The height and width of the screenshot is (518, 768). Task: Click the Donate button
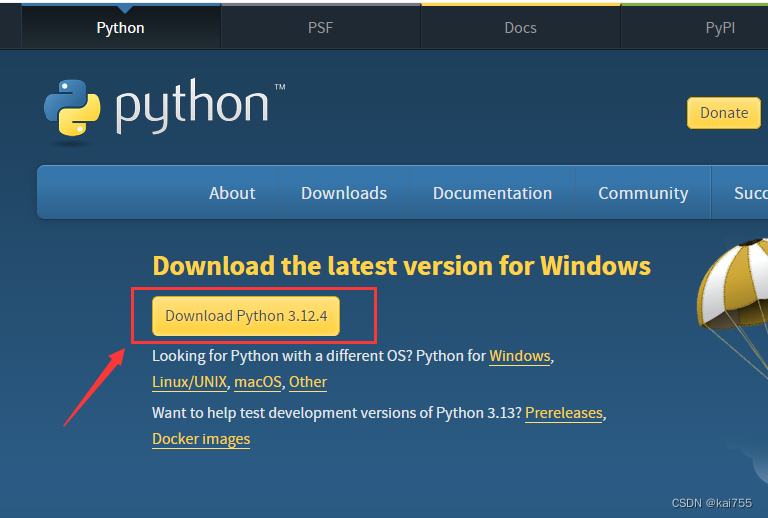pyautogui.click(x=724, y=113)
